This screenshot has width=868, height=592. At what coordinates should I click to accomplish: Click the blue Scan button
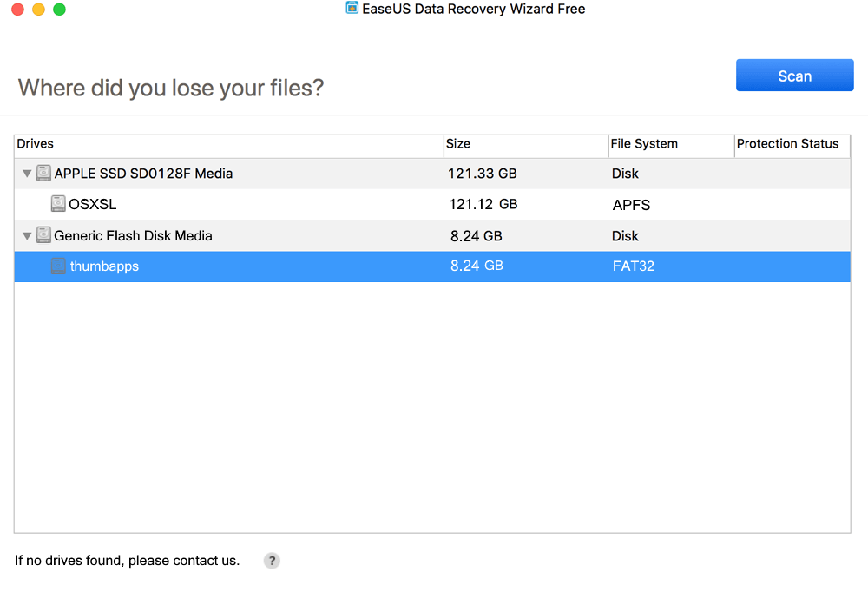coord(794,76)
